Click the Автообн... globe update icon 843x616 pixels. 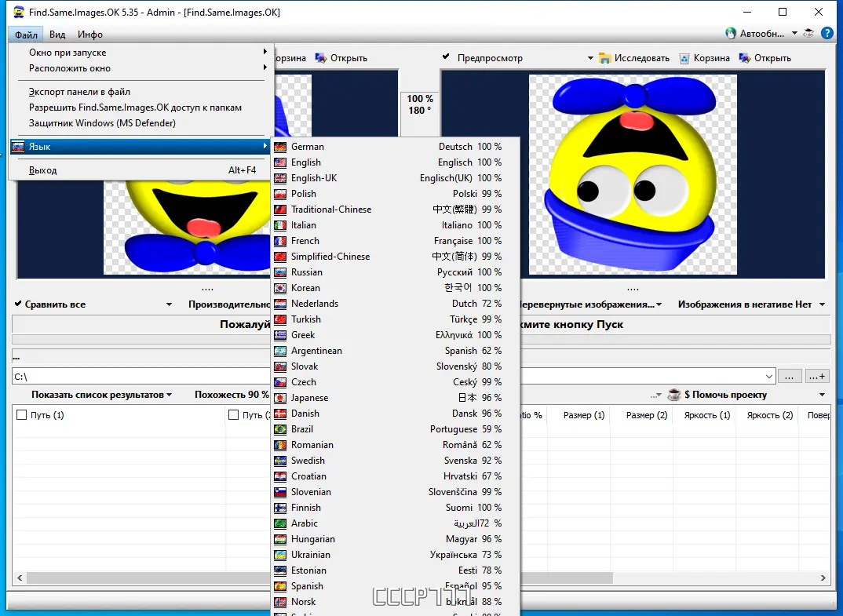click(x=731, y=33)
